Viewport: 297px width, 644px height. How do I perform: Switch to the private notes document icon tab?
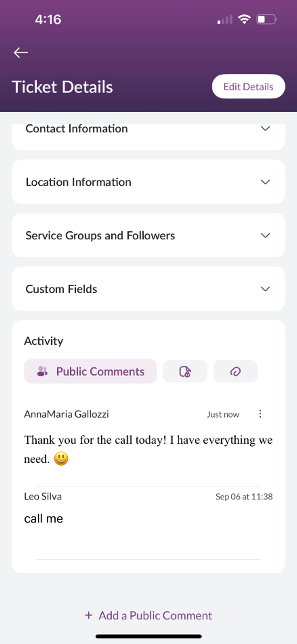pos(185,371)
